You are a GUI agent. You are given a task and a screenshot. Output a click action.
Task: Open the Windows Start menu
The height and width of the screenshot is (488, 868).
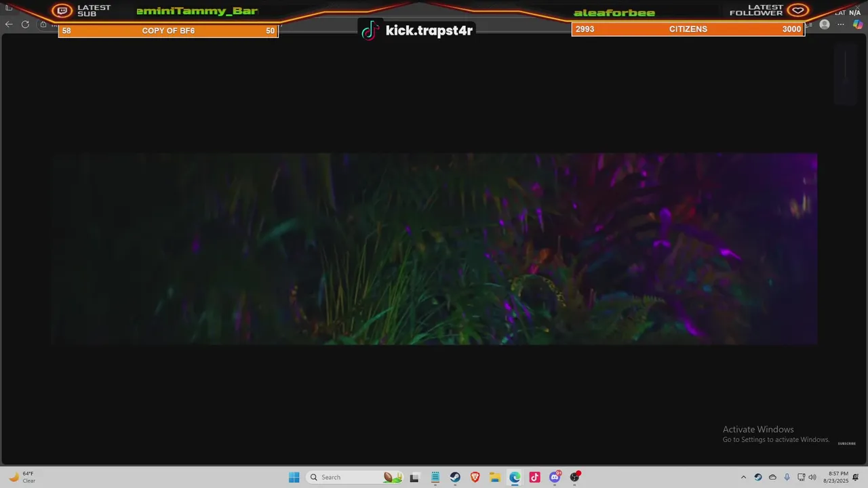coord(294,477)
